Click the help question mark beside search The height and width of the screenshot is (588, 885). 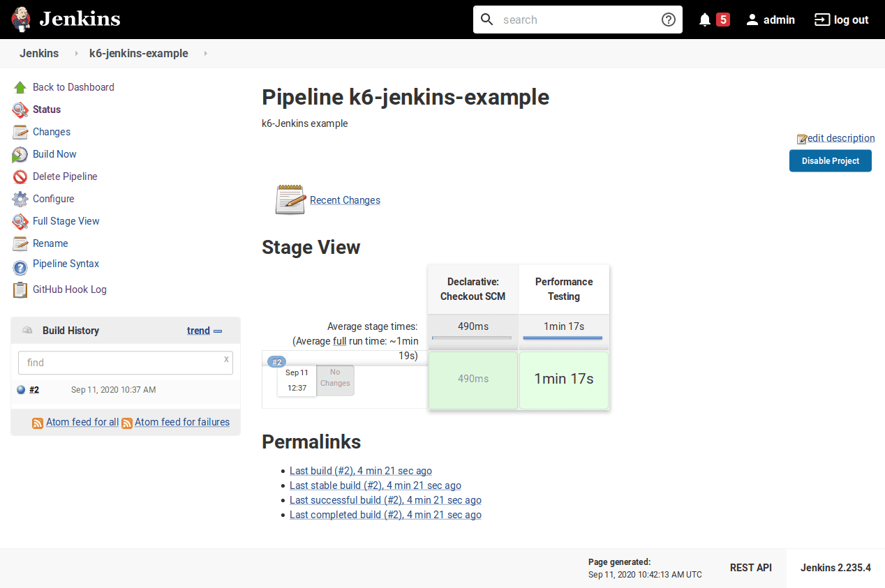point(668,20)
